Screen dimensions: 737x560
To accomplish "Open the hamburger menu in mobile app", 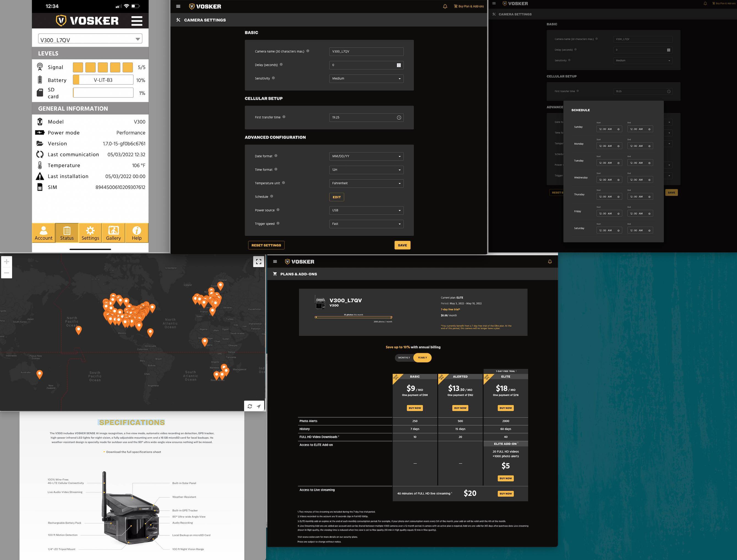I will click(137, 21).
